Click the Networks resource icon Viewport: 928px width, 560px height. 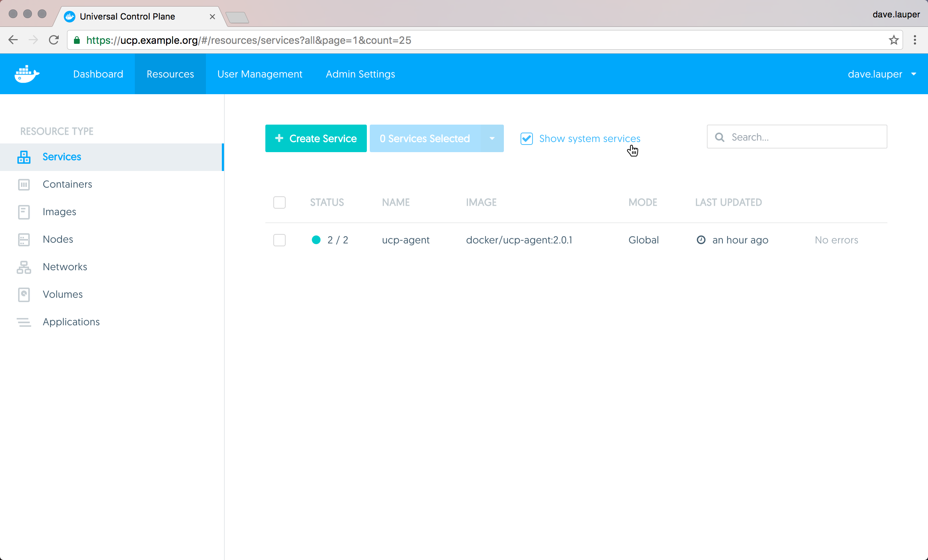click(24, 267)
